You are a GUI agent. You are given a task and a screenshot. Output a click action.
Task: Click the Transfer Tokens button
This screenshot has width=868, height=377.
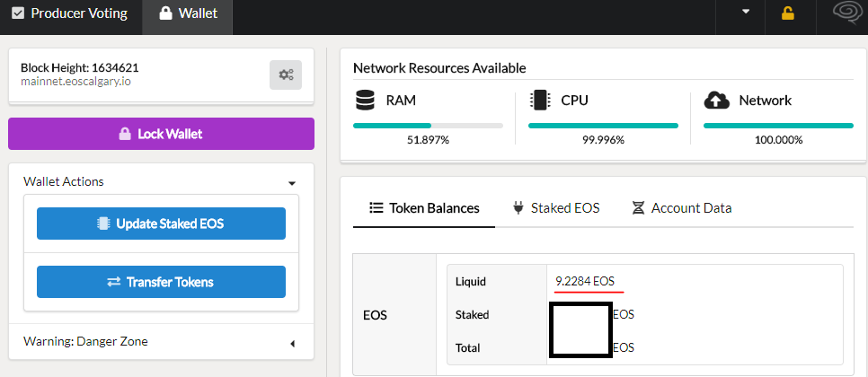coord(161,282)
